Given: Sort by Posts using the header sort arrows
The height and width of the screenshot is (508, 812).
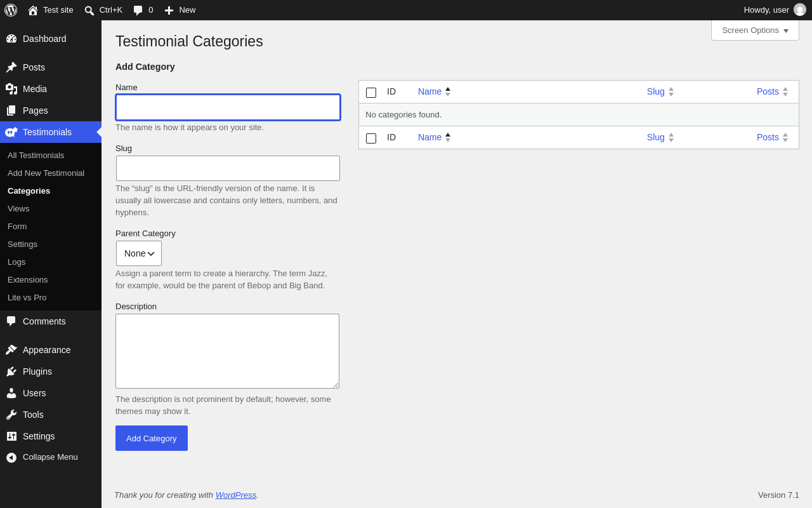Looking at the screenshot, I should [x=785, y=91].
